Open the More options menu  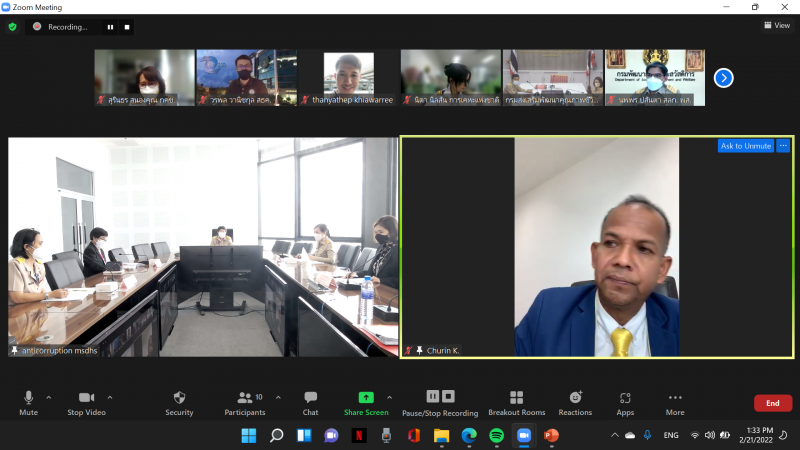pyautogui.click(x=675, y=403)
